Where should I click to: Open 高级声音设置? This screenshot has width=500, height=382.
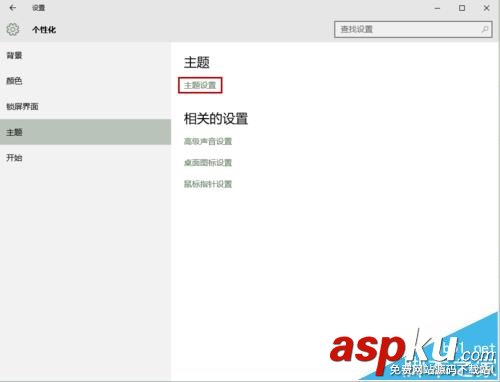[208, 141]
